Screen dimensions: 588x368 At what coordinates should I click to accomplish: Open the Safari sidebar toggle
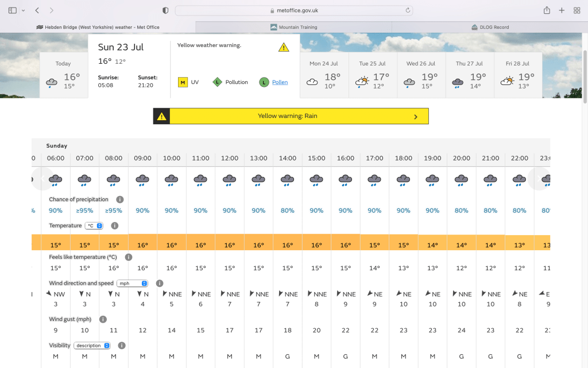click(13, 10)
